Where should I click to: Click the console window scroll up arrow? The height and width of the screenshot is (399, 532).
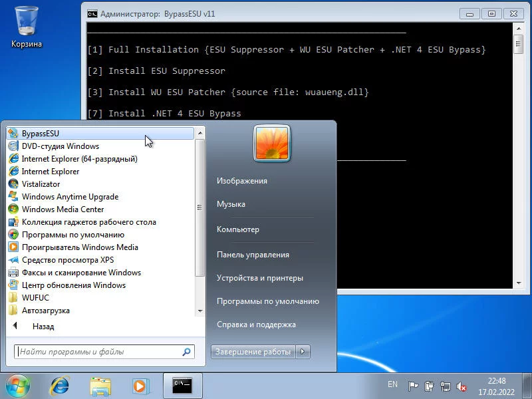(x=519, y=29)
